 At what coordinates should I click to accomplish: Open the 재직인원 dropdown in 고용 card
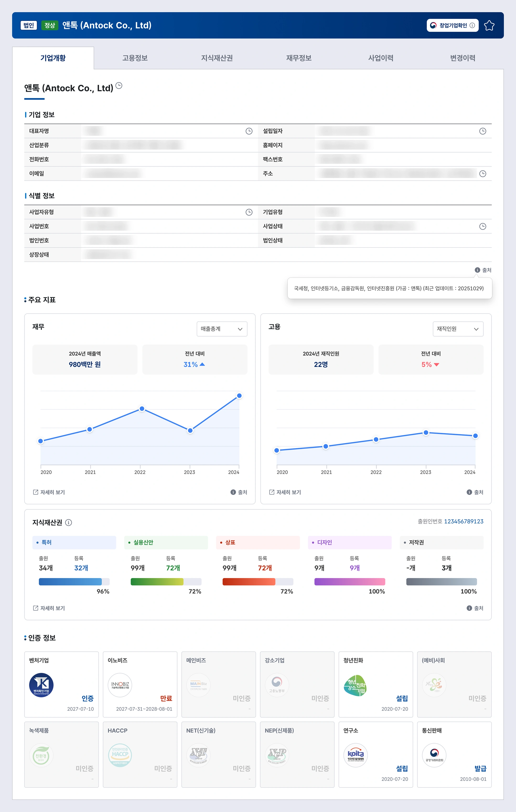pyautogui.click(x=458, y=329)
